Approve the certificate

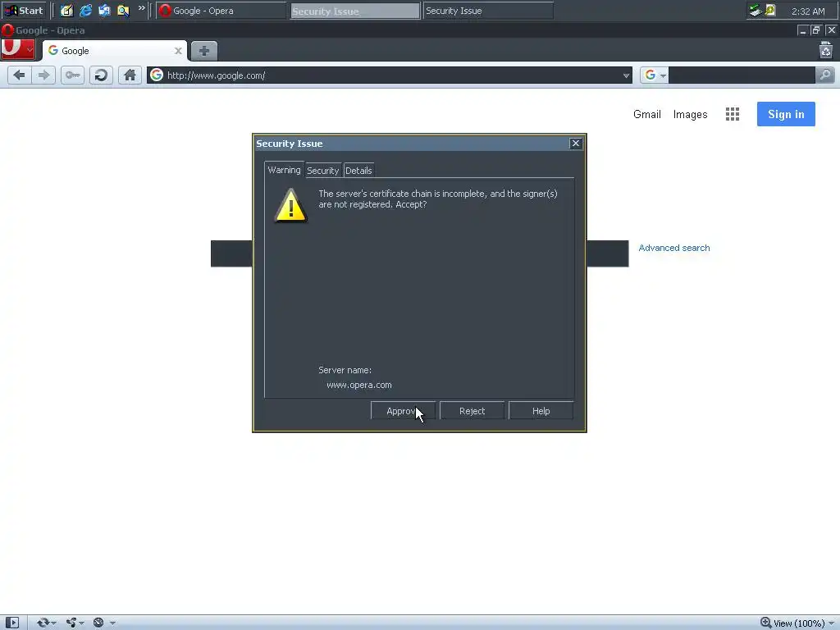[x=403, y=411]
